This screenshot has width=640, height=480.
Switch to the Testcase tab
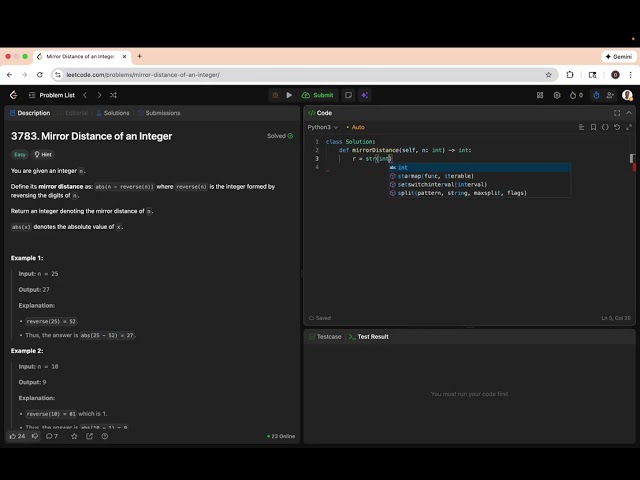click(x=328, y=337)
